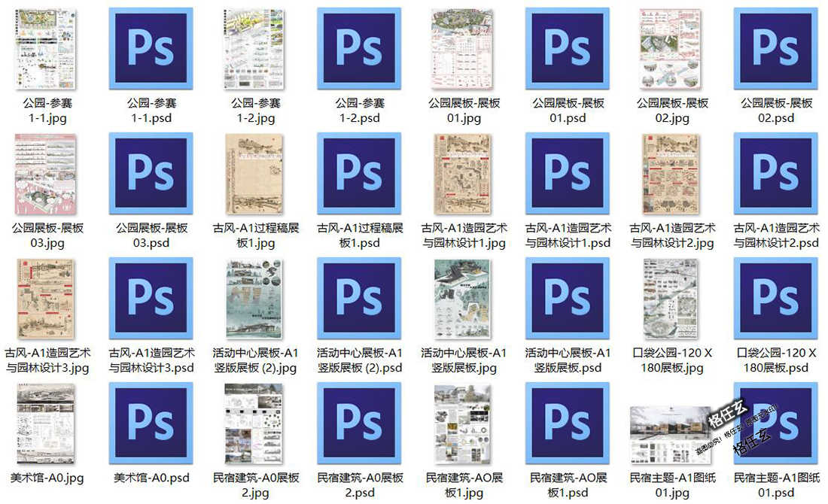Click the file name 公园展板-展板 03.psd

click(151, 235)
